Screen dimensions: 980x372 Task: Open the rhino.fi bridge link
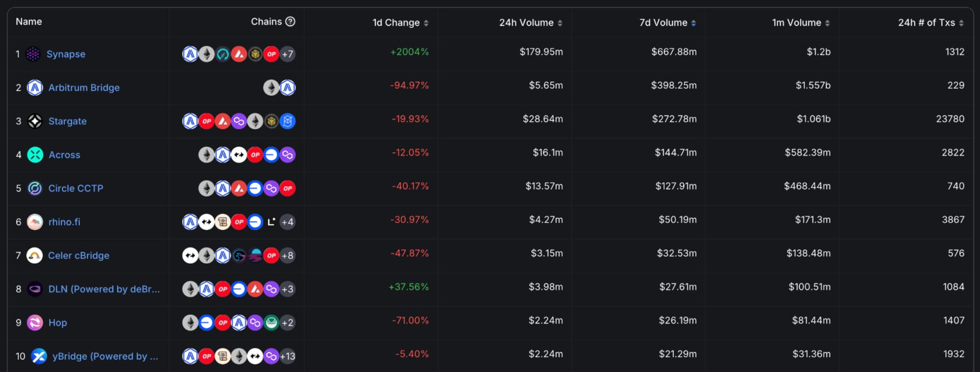click(x=64, y=221)
